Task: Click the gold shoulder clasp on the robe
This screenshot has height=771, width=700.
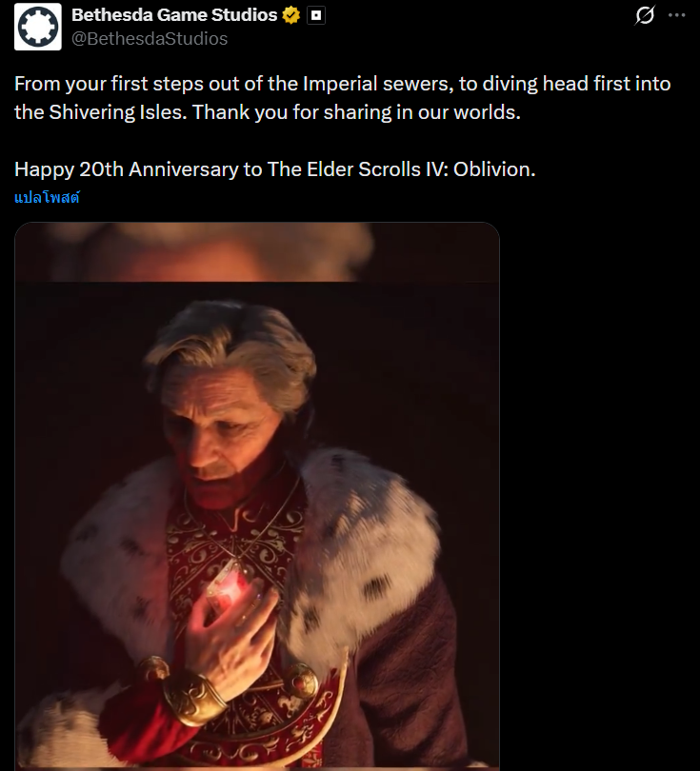Action: point(300,681)
